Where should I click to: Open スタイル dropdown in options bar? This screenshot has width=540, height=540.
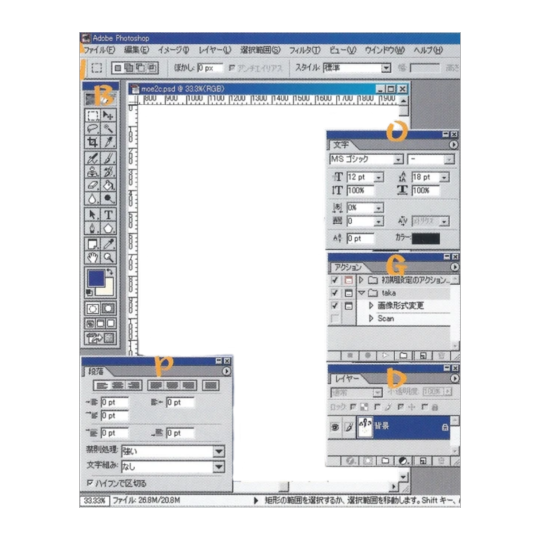(386, 68)
